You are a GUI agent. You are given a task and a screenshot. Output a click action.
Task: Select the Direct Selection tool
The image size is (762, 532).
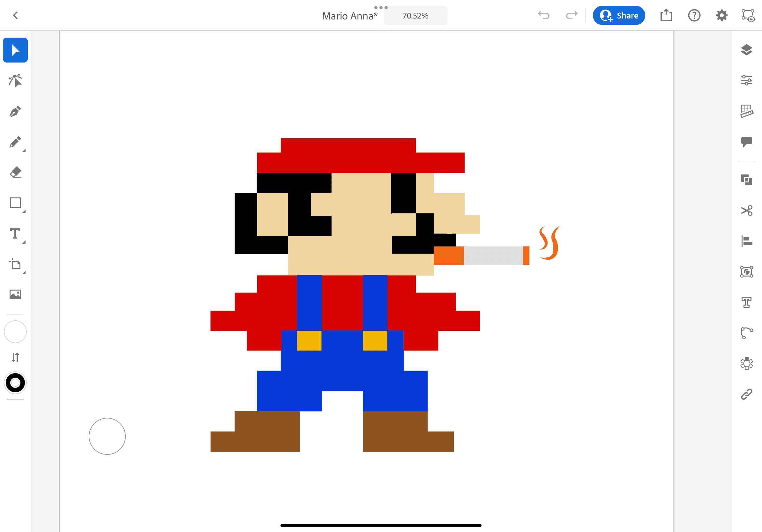tap(15, 81)
